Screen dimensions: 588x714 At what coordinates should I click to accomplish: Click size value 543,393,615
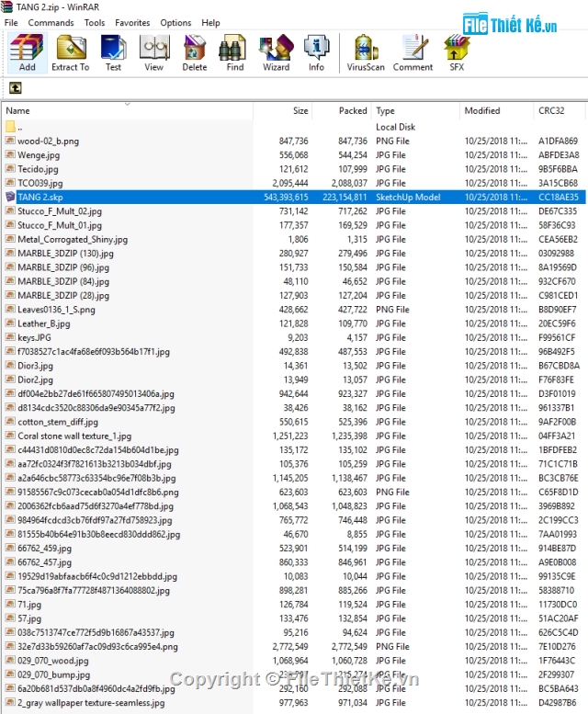coord(286,198)
